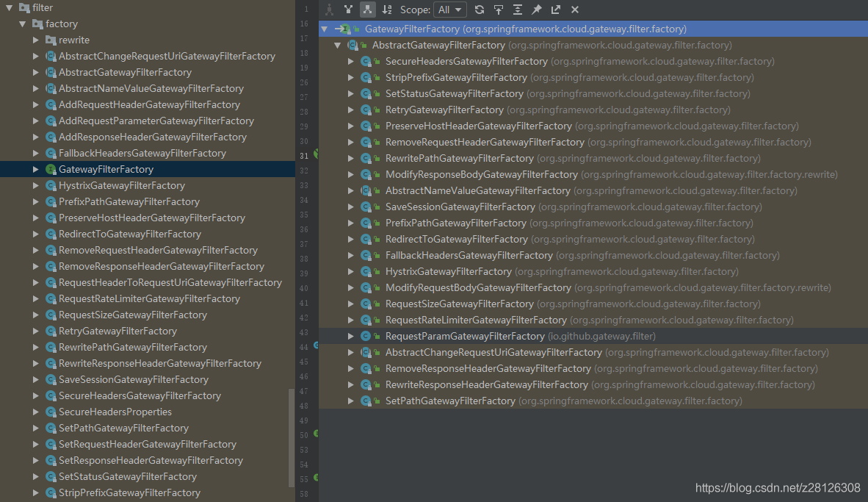Screen dimensions: 868x502
Task: Pin the hierarchy tab
Action: (x=536, y=10)
